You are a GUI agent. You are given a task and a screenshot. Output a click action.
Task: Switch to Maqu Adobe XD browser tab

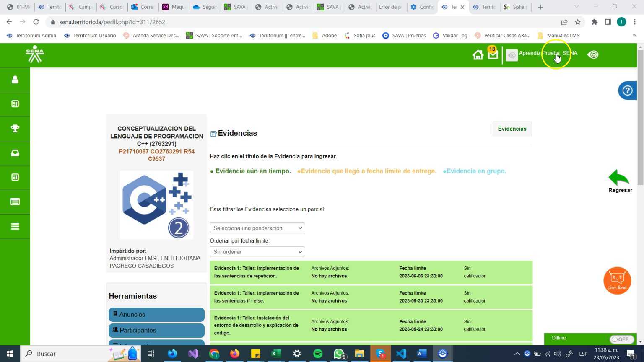pyautogui.click(x=174, y=7)
